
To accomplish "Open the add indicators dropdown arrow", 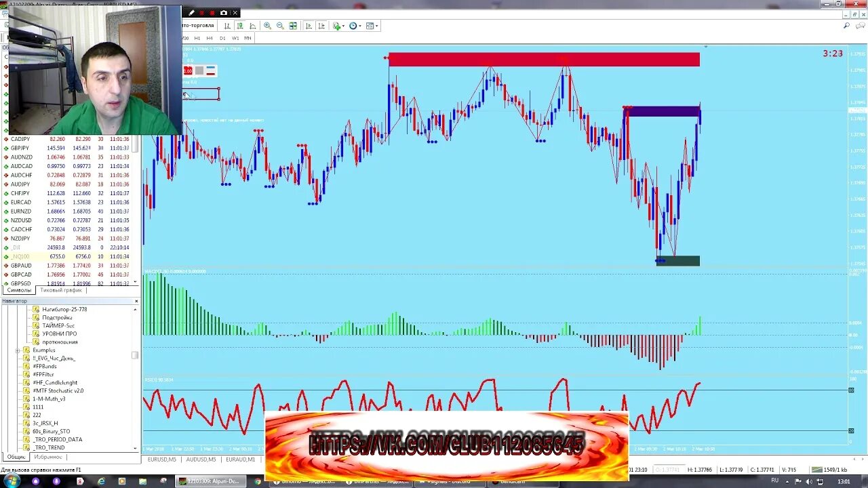I will (x=343, y=26).
